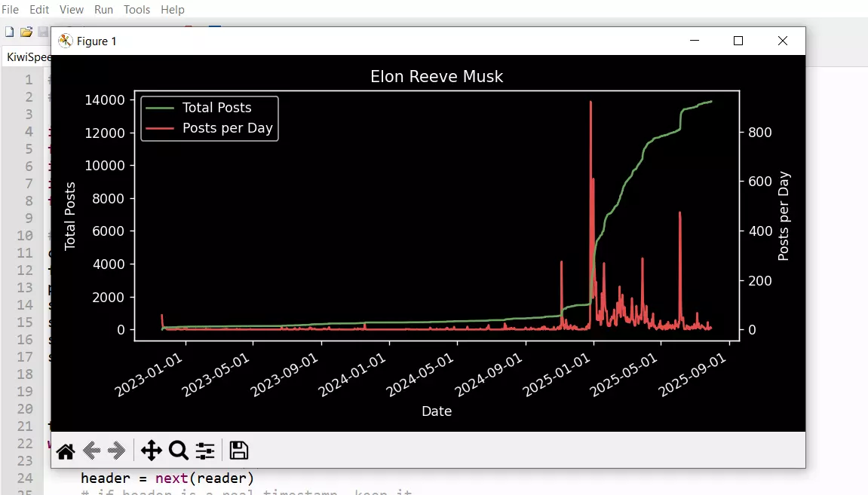868x495 pixels.
Task: Click the 600 right axis tick label
Action: pos(760,182)
